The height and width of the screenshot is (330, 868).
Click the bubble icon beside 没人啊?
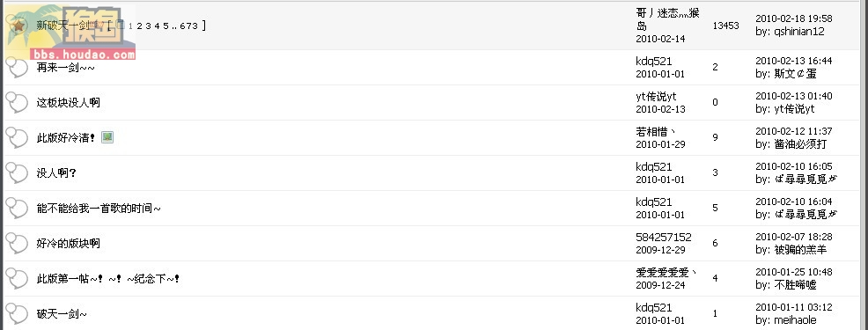pyautogui.click(x=17, y=172)
